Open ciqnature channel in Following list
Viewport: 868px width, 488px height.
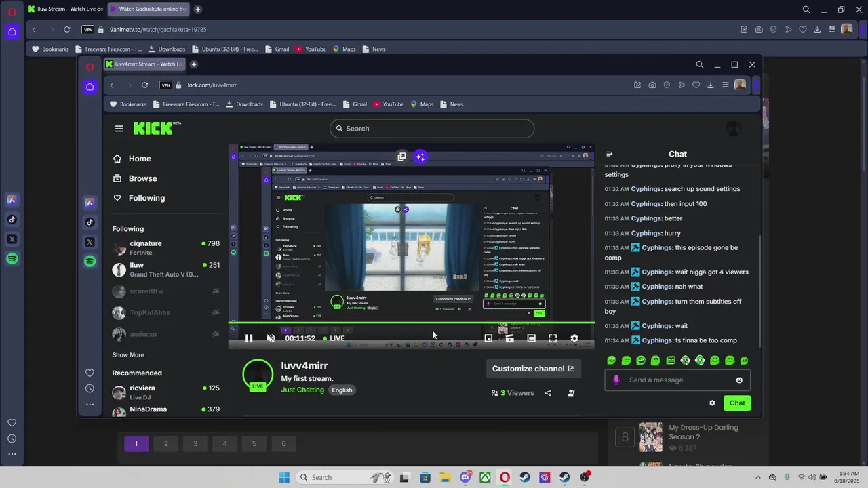(165, 248)
